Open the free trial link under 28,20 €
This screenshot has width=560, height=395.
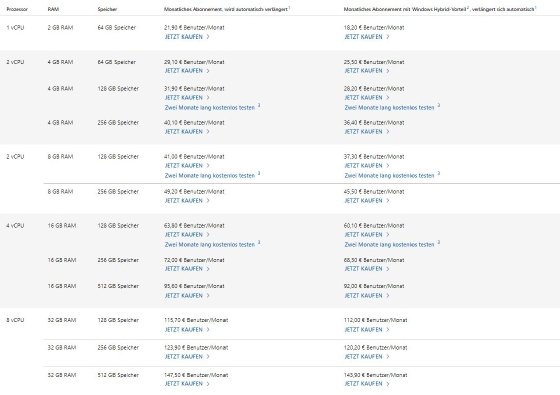coord(389,108)
